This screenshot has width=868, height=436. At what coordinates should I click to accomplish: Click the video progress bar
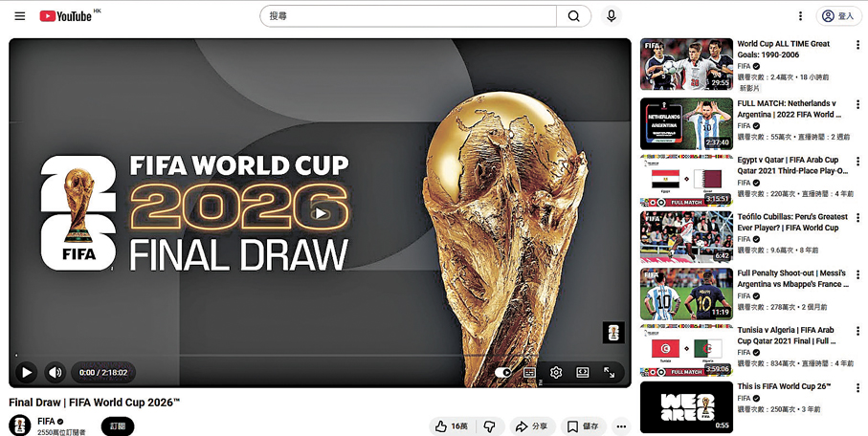click(x=320, y=356)
